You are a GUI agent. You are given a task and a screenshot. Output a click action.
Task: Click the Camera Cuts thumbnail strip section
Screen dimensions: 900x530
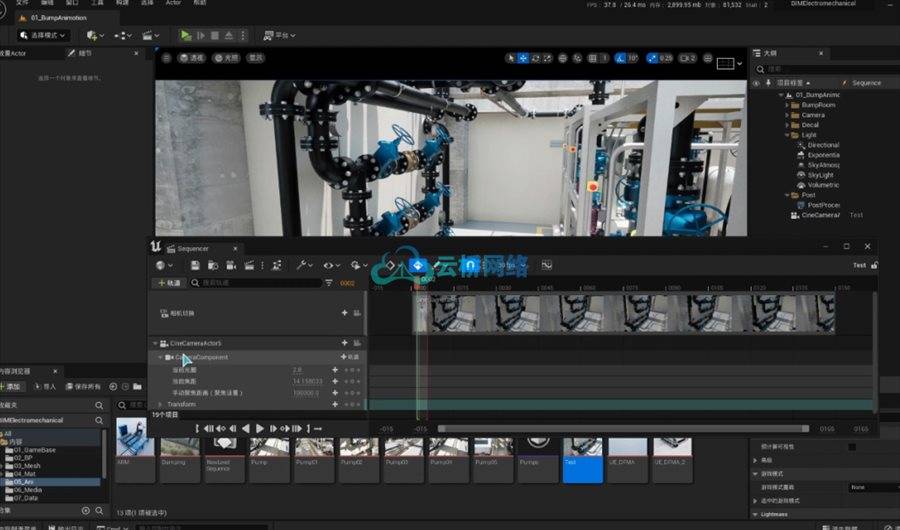624,314
